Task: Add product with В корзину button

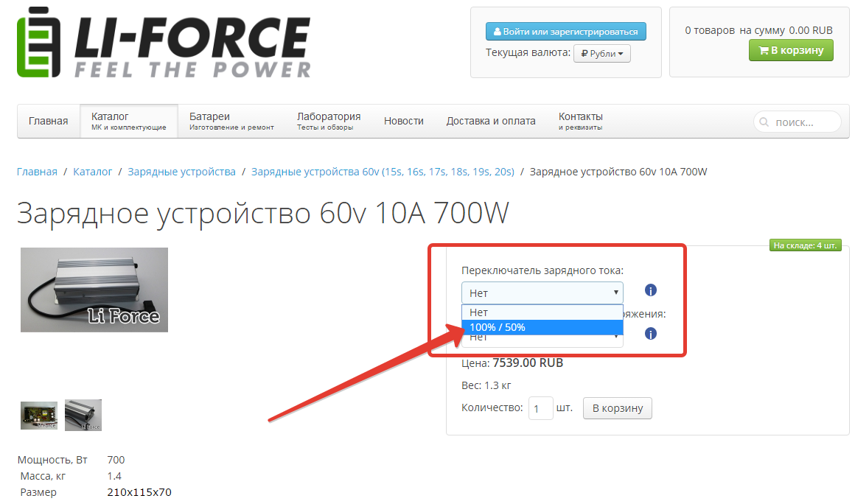Action: 617,408
